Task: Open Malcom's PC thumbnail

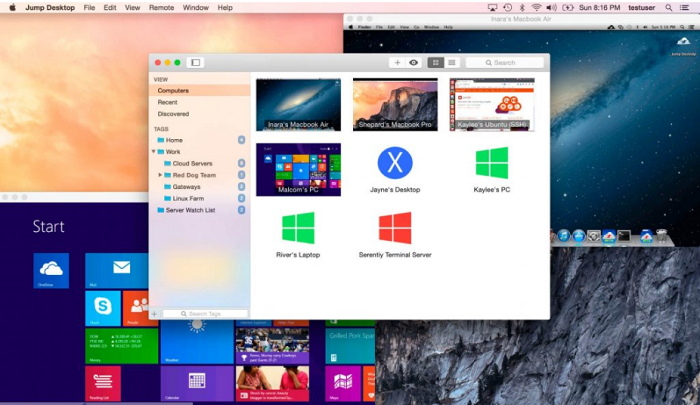Action: coord(298,169)
